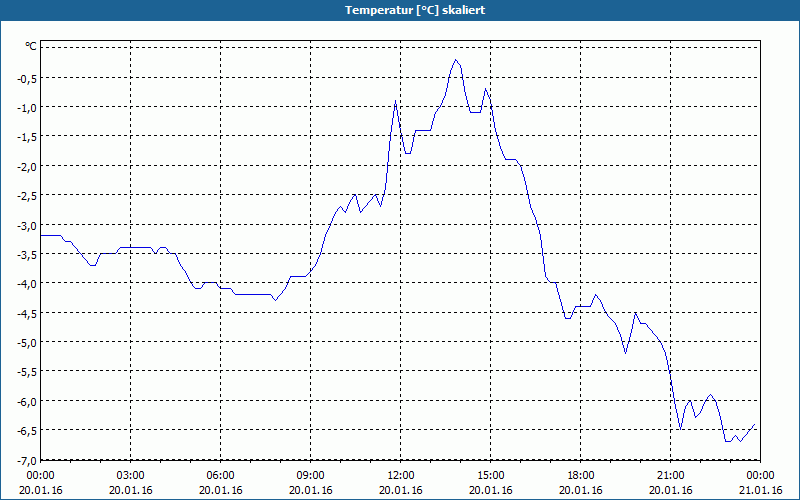Click the -2,0 y-axis label
The height and width of the screenshot is (500, 800).
click(28, 166)
